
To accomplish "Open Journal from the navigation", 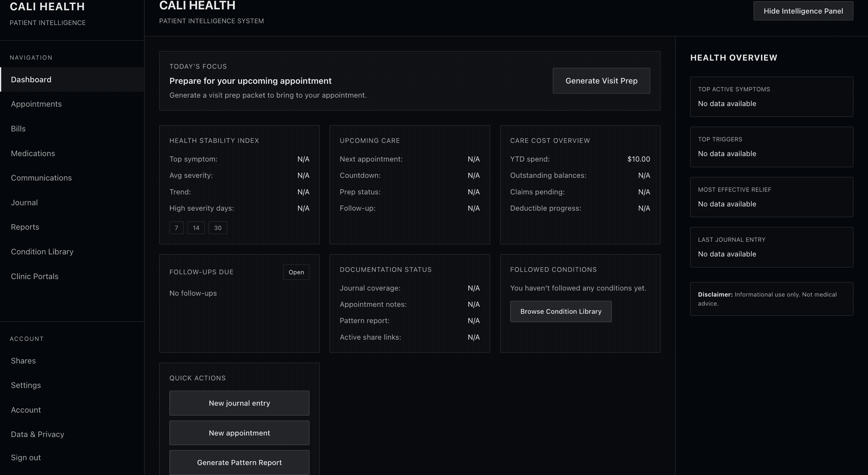I will (x=24, y=203).
